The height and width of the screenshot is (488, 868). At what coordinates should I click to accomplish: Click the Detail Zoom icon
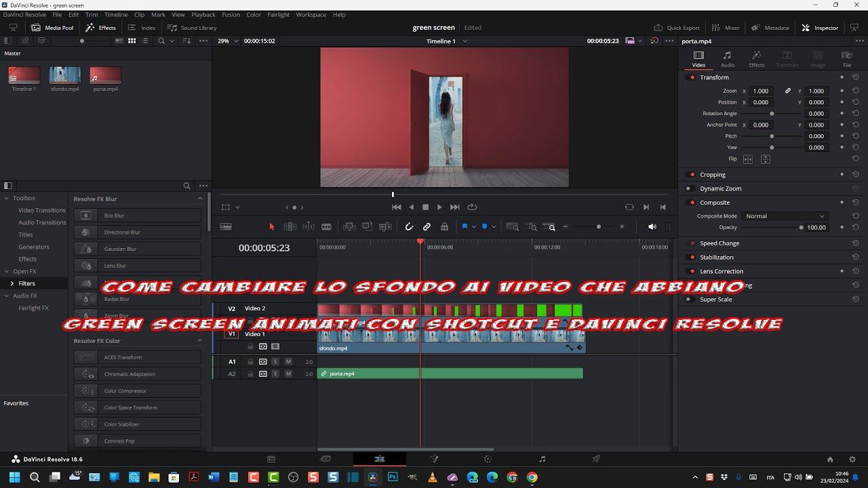coord(532,227)
